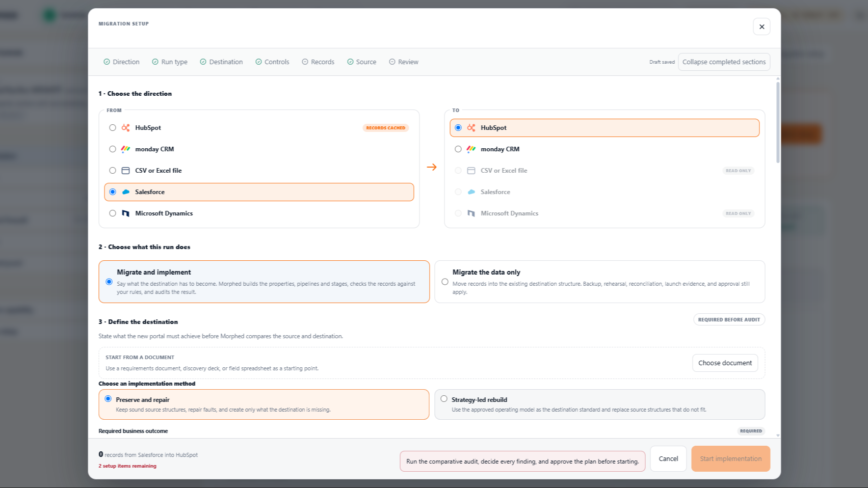Click the Microsoft Dynamics logo in the FROM list
This screenshot has height=488, width=868.
[125, 213]
